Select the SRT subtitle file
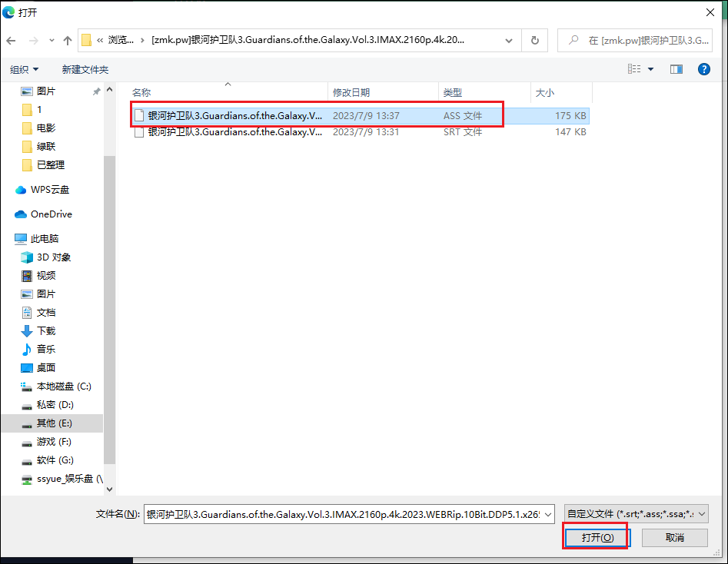Screen dimensions: 728x564 pos(234,132)
